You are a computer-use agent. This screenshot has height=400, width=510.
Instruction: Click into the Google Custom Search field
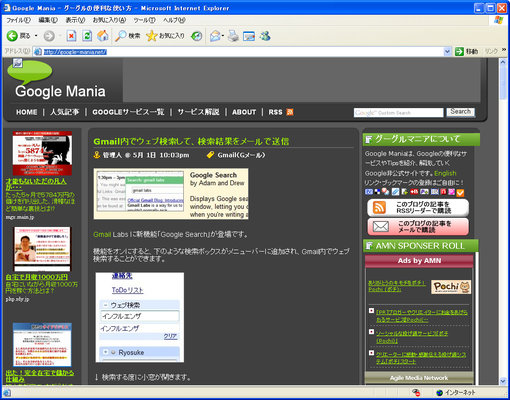pyautogui.click(x=399, y=113)
